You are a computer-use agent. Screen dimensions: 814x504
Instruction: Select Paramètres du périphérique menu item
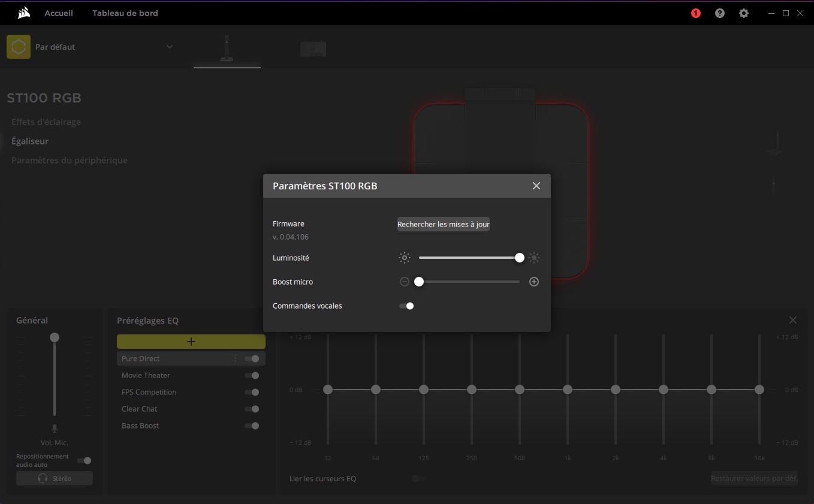point(70,160)
